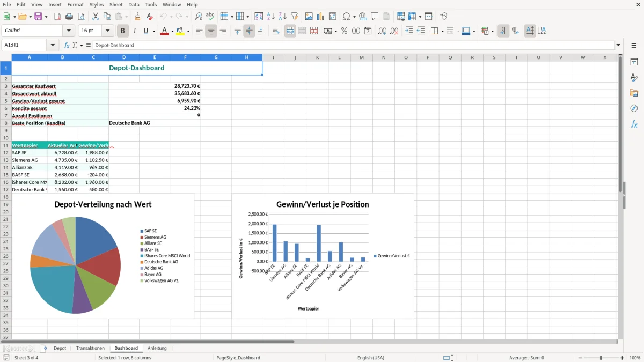Image resolution: width=644 pixels, height=362 pixels.
Task: Open the Font Size 16 pt dropdown
Action: pyautogui.click(x=107, y=31)
